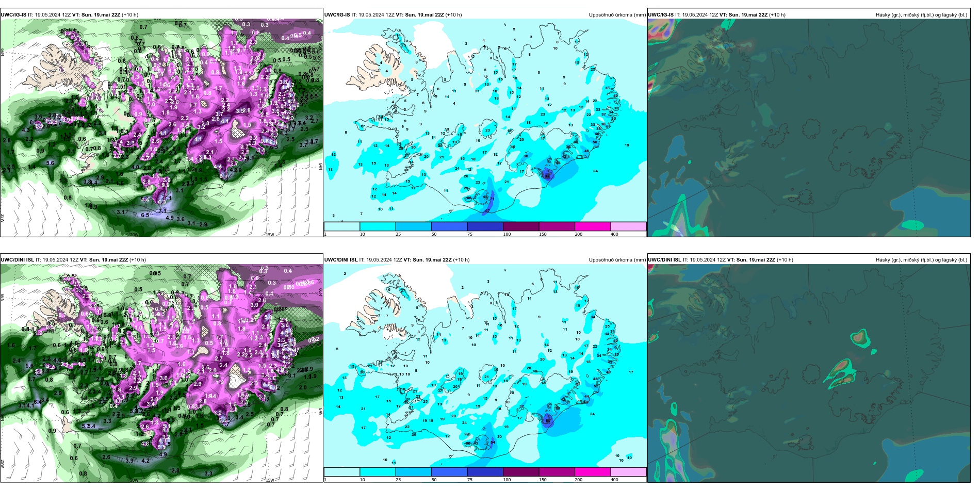Image resolution: width=980 pixels, height=490 pixels.
Task: Click the 1–10 mm swatch in IG-IS precipitation legend
Action: (x=342, y=226)
